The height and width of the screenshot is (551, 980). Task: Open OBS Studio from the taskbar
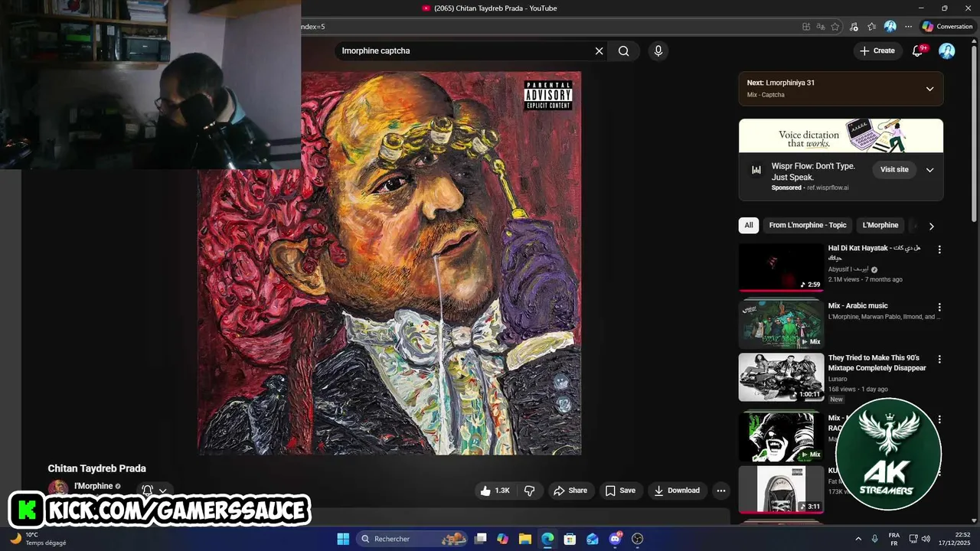(x=637, y=539)
